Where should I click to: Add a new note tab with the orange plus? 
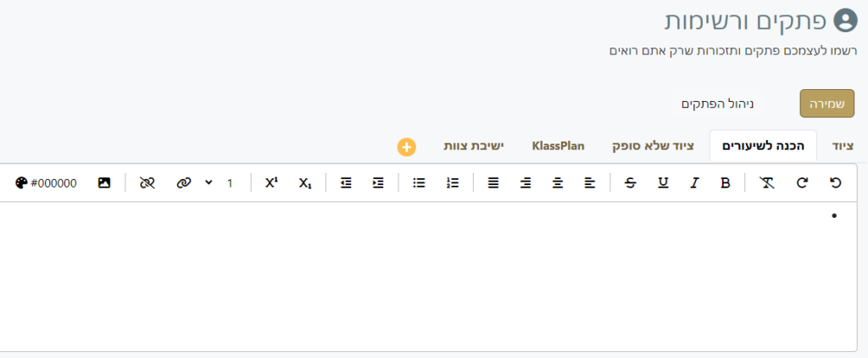406,147
